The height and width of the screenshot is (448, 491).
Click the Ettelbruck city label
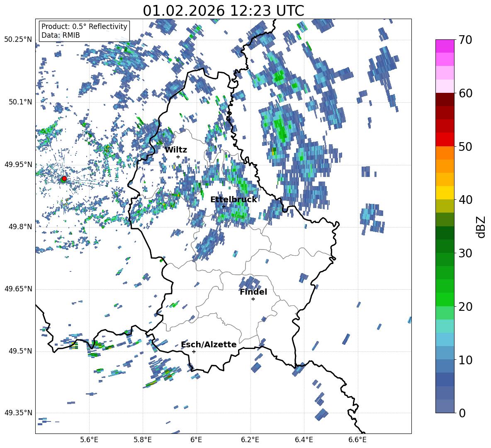coord(233,199)
